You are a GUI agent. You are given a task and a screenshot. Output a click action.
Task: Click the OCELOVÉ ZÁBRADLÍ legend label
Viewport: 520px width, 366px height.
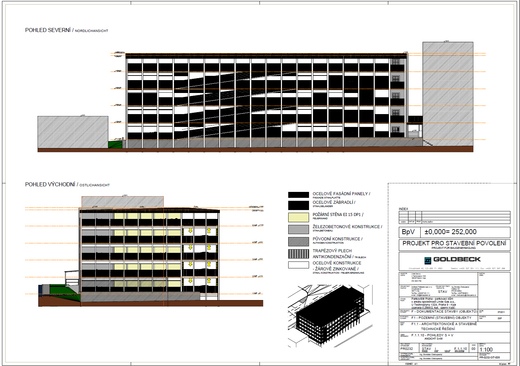334,202
